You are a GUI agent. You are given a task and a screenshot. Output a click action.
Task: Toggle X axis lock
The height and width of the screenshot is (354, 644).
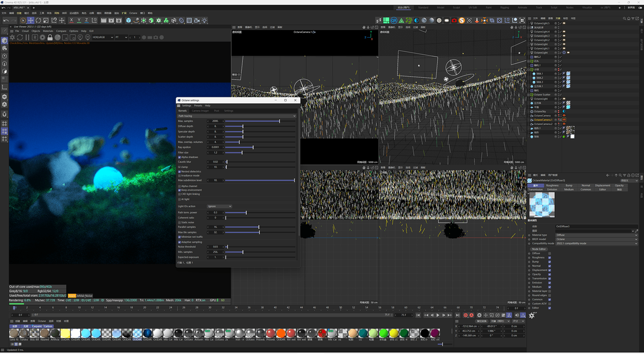[71, 21]
